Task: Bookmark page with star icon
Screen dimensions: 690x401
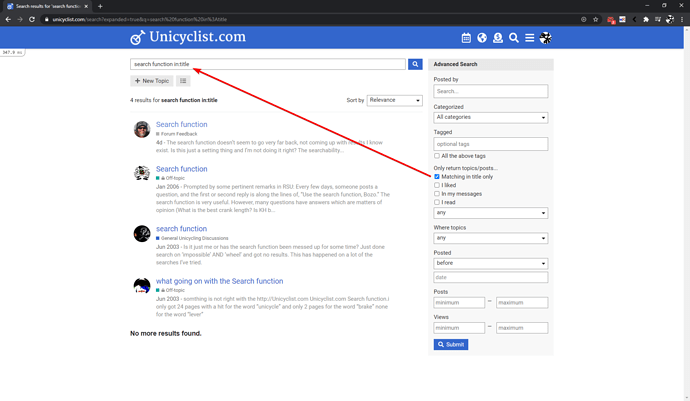Action: [595, 19]
